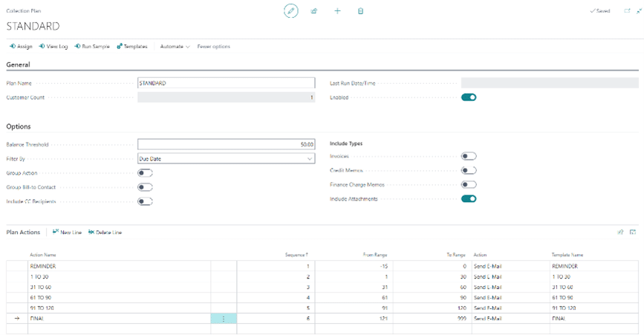Click the trash delete icon
The width and height of the screenshot is (644, 335).
click(x=360, y=11)
